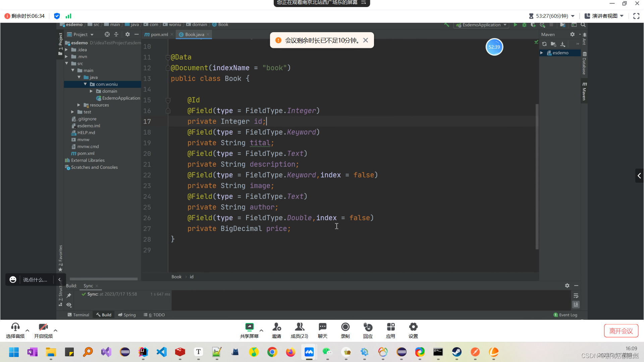The image size is (644, 362).
Task: Expand the test folder
Action: [72, 112]
